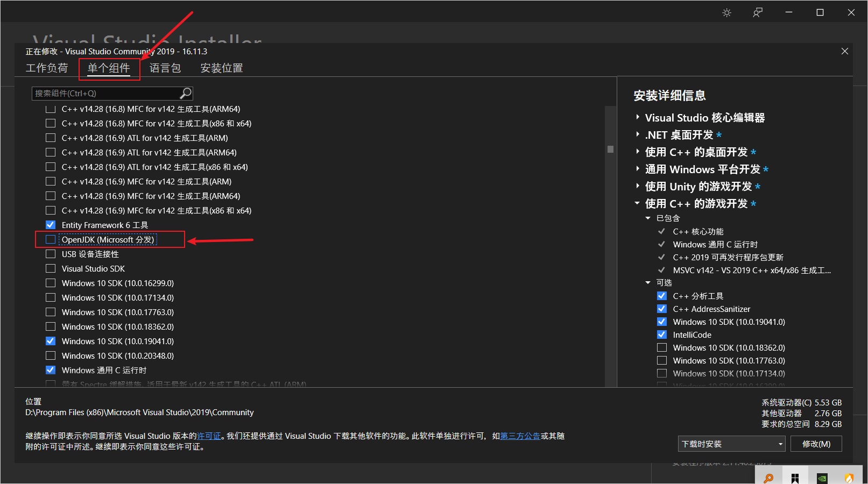Collapse 使用 C++ 的游戏开发 section
Viewport: 868px width, 484px height.
pos(638,203)
